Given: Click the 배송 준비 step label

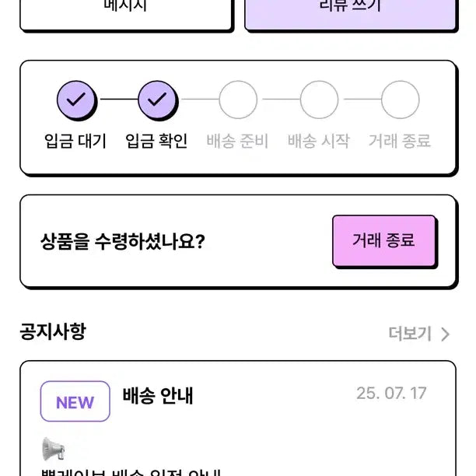Looking at the screenshot, I should tap(238, 141).
